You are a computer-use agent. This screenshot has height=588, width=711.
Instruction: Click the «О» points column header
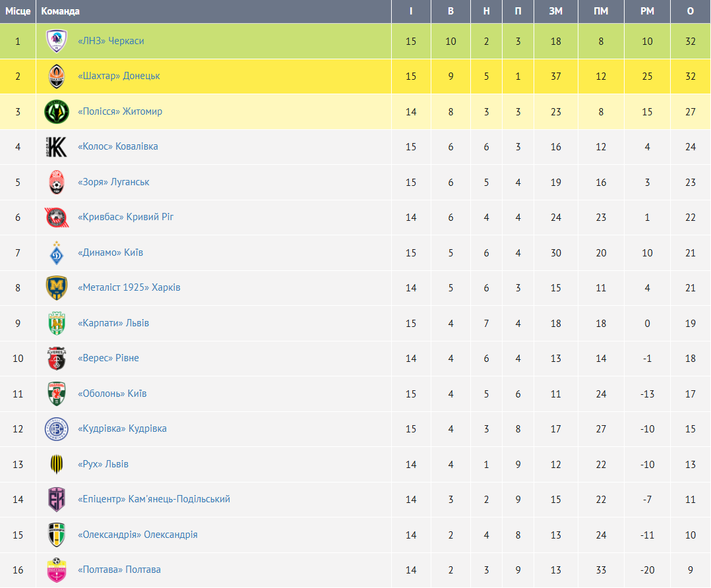pos(691,11)
